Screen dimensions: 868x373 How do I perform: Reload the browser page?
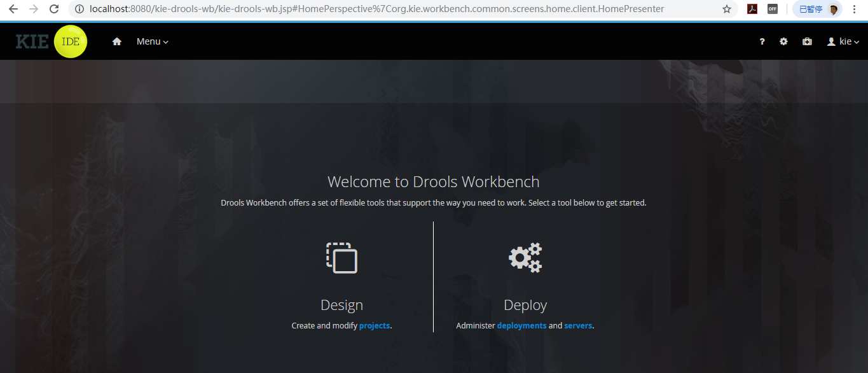click(54, 9)
